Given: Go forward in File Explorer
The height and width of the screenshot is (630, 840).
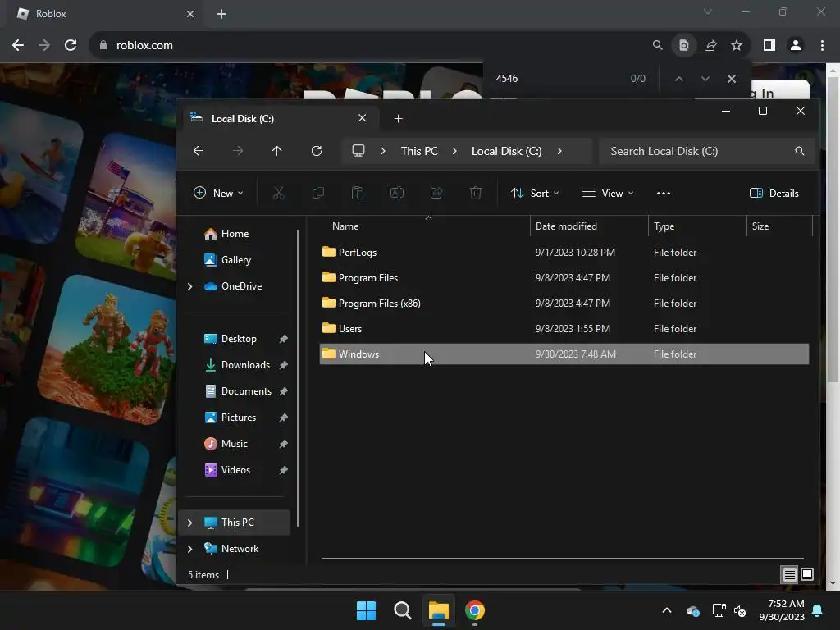Looking at the screenshot, I should point(238,151).
